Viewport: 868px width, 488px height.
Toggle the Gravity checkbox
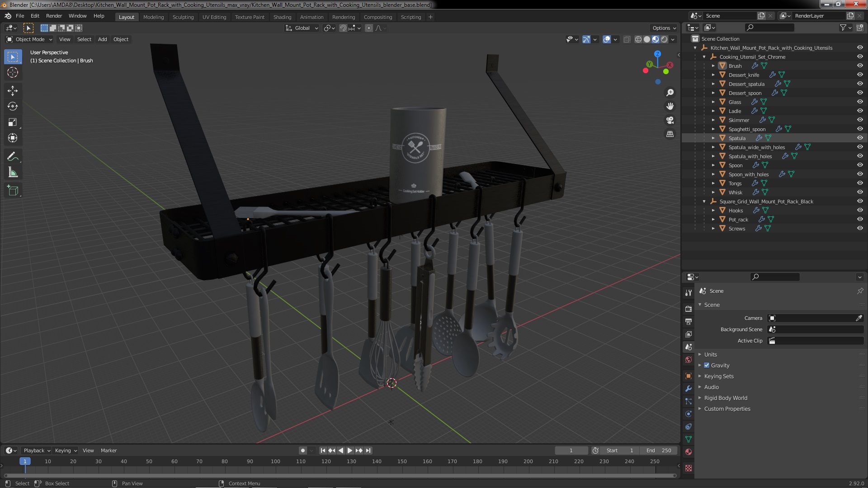707,365
